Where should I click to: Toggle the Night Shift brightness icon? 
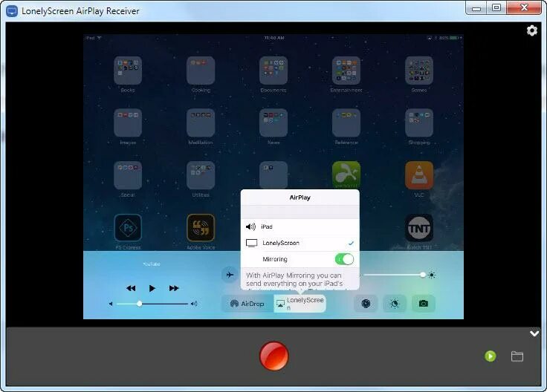click(x=395, y=304)
